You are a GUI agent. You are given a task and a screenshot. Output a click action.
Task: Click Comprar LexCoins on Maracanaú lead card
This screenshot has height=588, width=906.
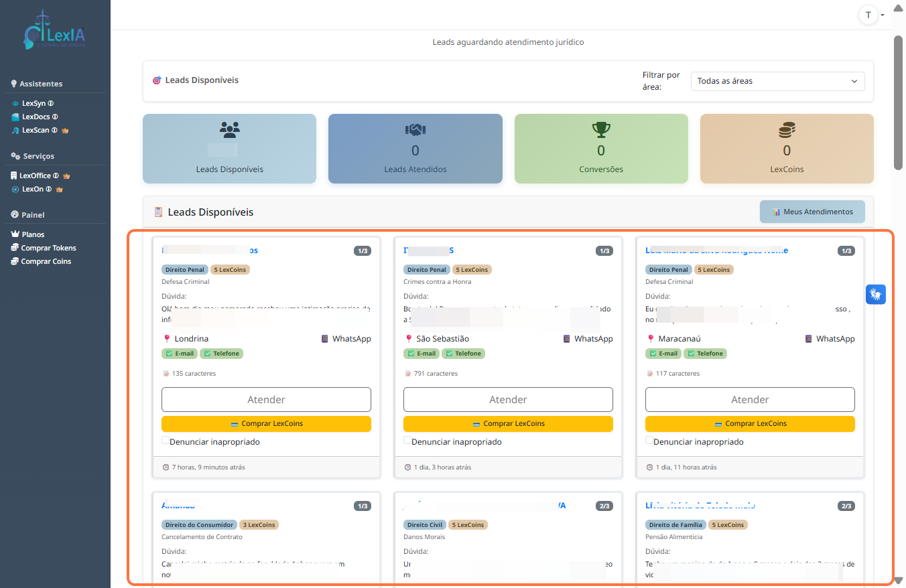click(750, 424)
